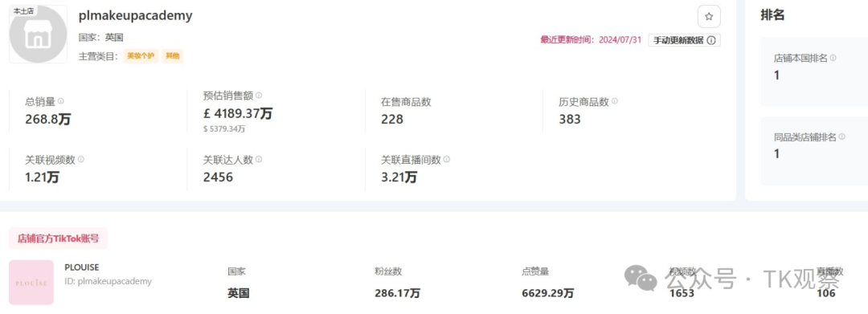868x314 pixels.
Task: Click the 粉丝数 column label
Action: click(388, 271)
